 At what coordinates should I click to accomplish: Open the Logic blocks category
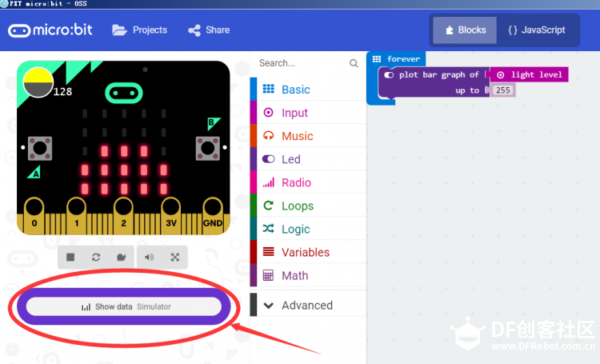309,229
